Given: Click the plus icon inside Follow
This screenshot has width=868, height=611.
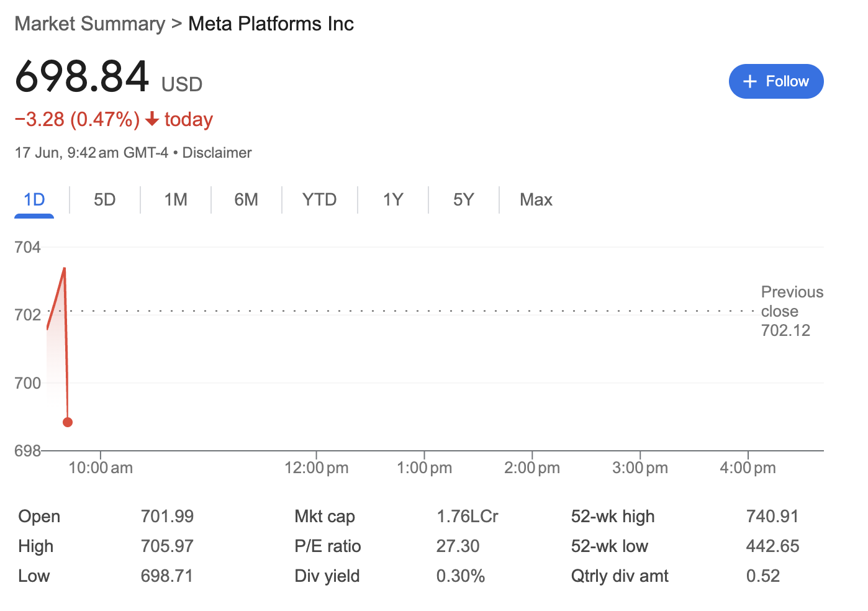Looking at the screenshot, I should click(749, 81).
